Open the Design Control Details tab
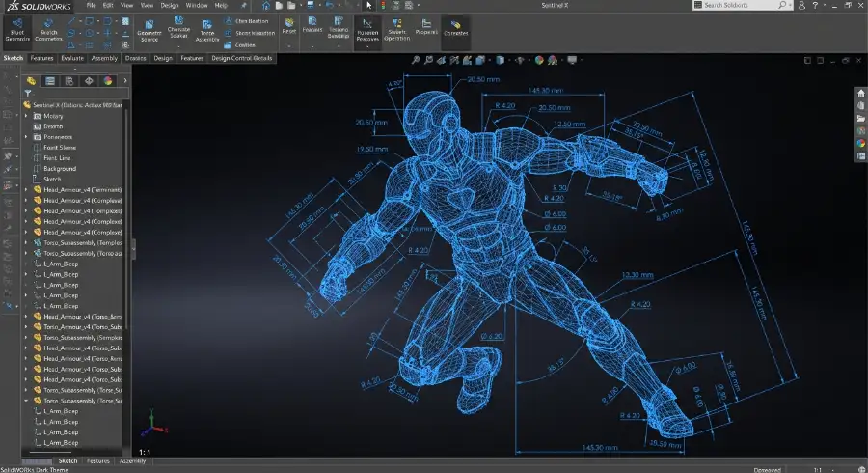 242,58
